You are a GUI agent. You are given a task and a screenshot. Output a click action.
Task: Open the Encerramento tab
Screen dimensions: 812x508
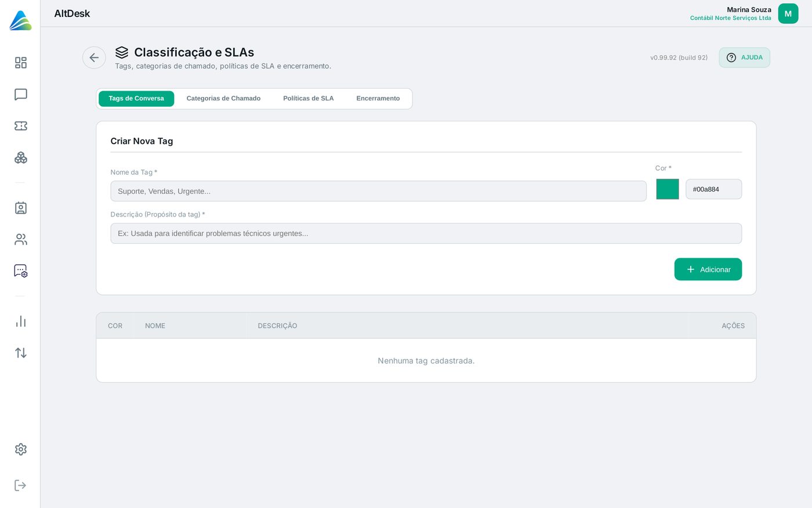click(378, 99)
